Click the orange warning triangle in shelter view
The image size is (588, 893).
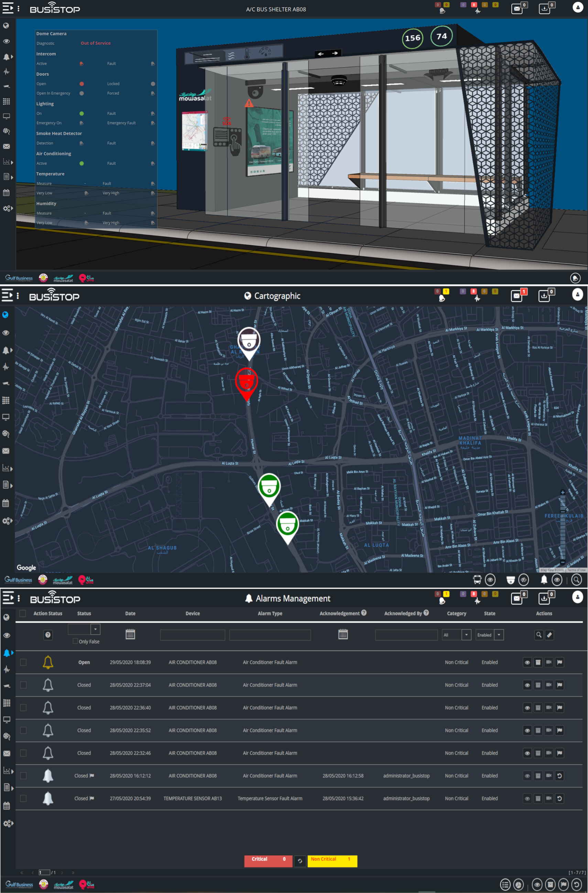[249, 102]
